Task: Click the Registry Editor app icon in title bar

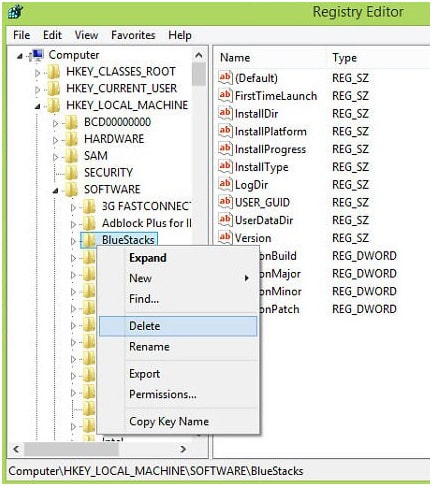Action: point(15,12)
